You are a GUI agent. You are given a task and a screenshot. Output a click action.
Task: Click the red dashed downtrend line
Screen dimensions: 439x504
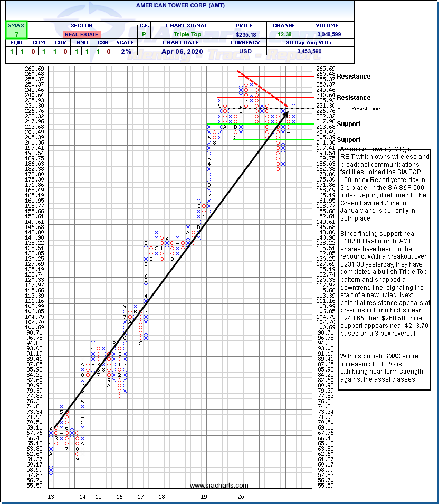[262, 88]
